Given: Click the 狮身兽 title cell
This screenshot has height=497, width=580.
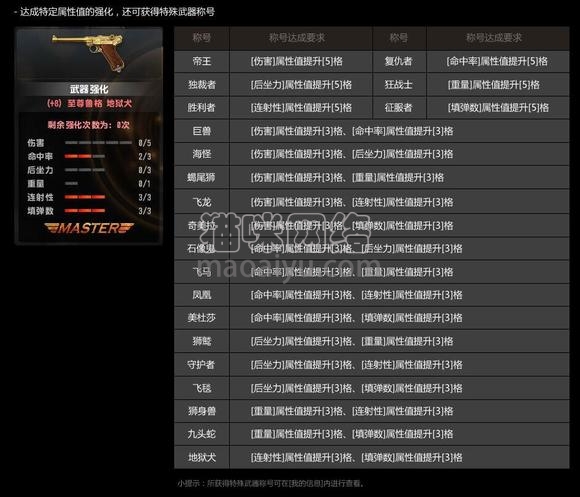Looking at the screenshot, I should [x=202, y=411].
